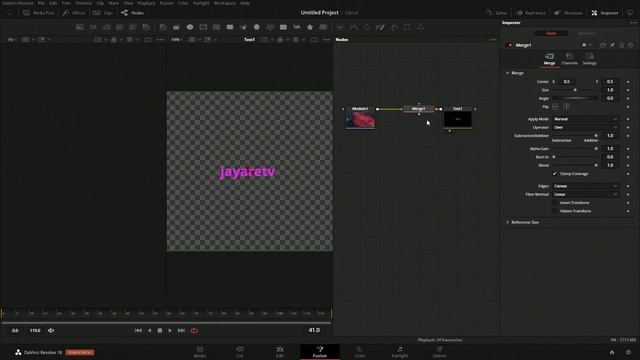Select the Text1 node thumbnail
640x360 pixels.
coord(458,120)
